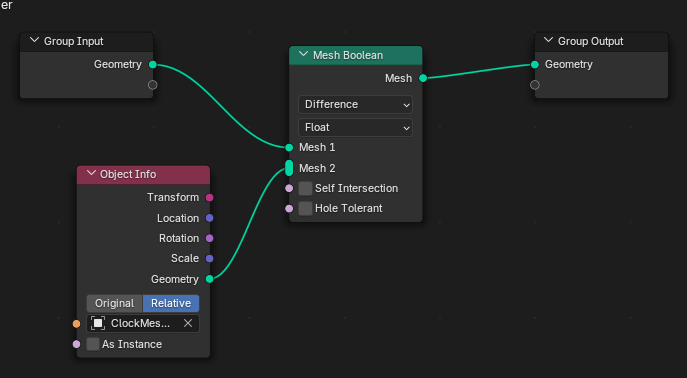The width and height of the screenshot is (687, 378).
Task: Click Object Info Geometry output socket
Action: point(209,279)
